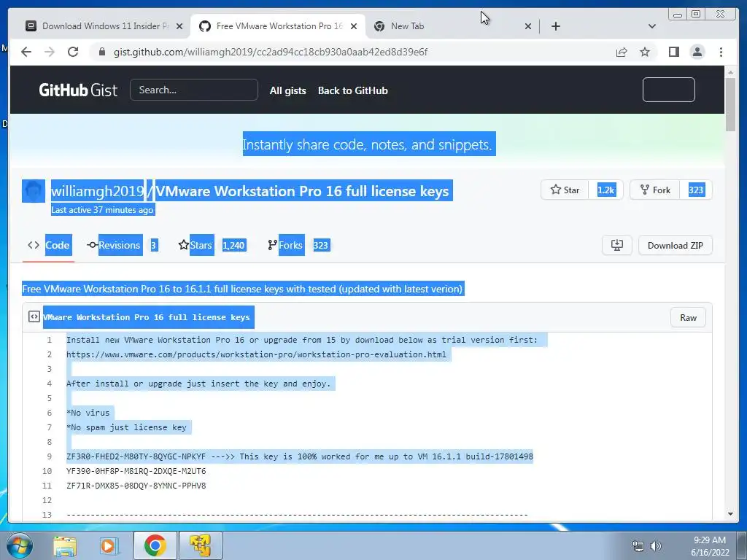Select line number 9
Image resolution: width=747 pixels, height=560 pixels.
(x=49, y=456)
